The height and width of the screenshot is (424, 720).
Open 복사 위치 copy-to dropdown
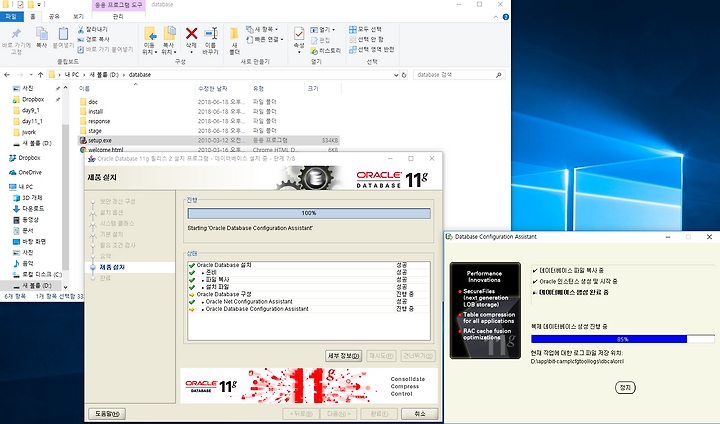click(169, 49)
